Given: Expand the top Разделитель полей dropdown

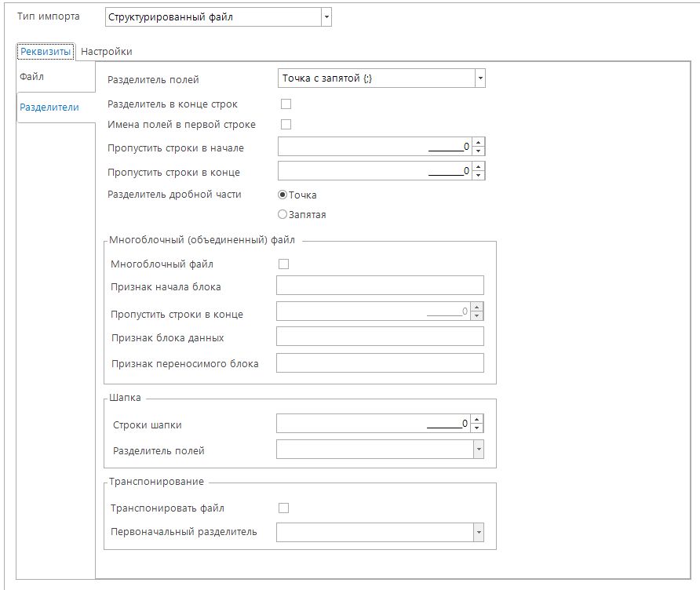Looking at the screenshot, I should point(479,78).
